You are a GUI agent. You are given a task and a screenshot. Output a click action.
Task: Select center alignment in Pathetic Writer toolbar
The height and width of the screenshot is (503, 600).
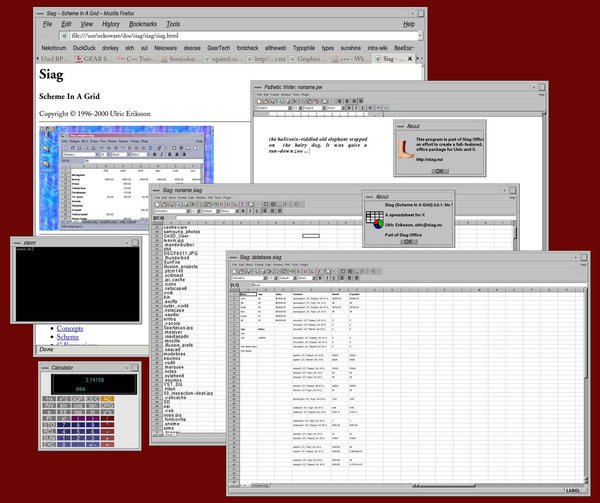[x=347, y=101]
